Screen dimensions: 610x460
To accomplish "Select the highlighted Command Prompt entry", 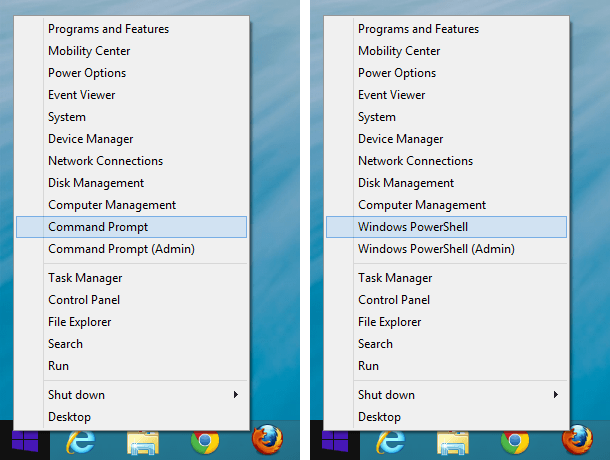I will click(x=131, y=227).
